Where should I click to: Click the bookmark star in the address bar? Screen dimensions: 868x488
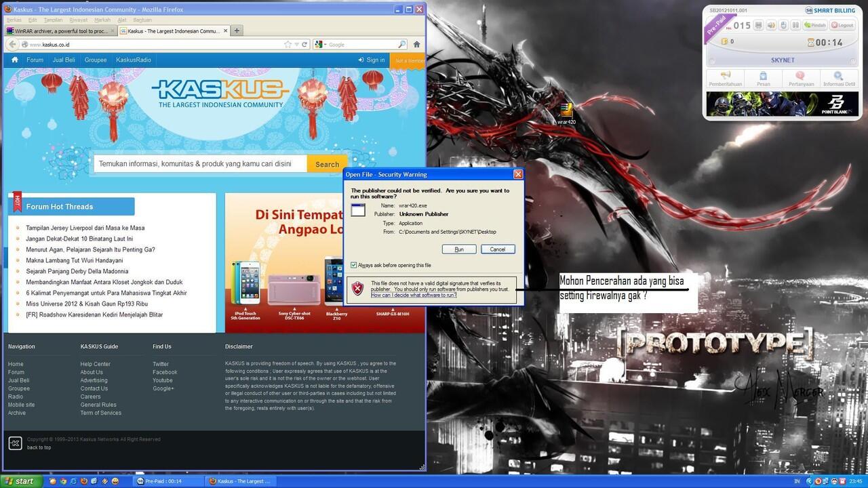point(288,44)
